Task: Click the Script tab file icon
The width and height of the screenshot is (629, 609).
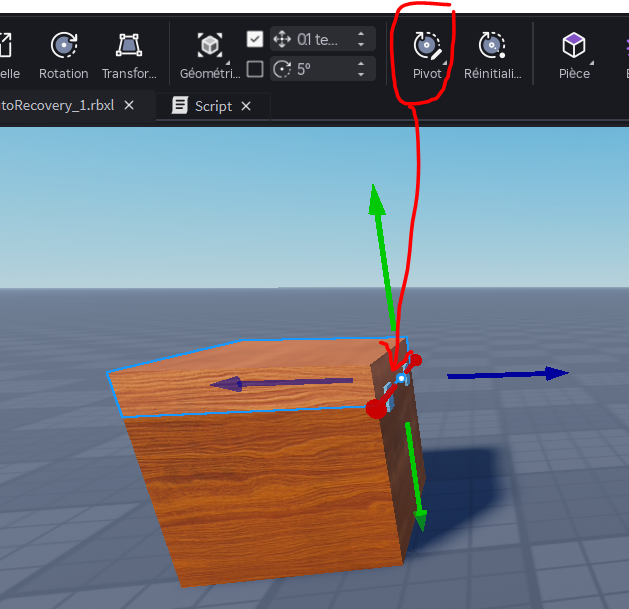Action: coord(180,106)
